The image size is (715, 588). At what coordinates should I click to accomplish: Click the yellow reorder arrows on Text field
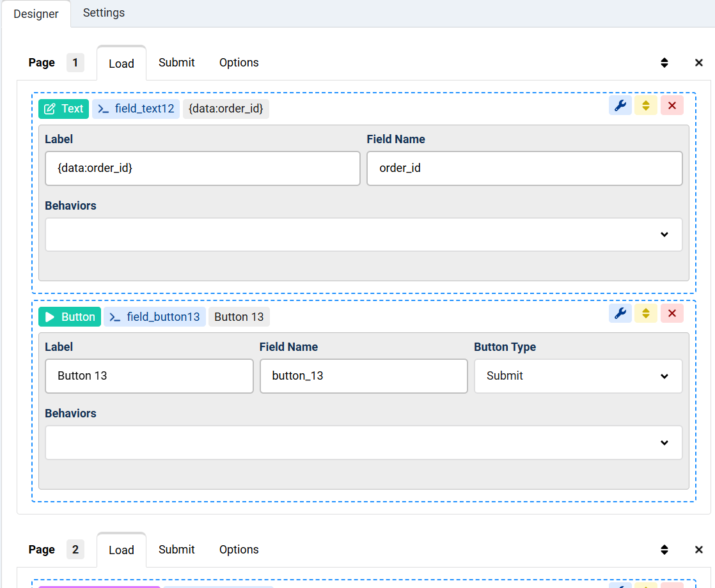pos(645,106)
